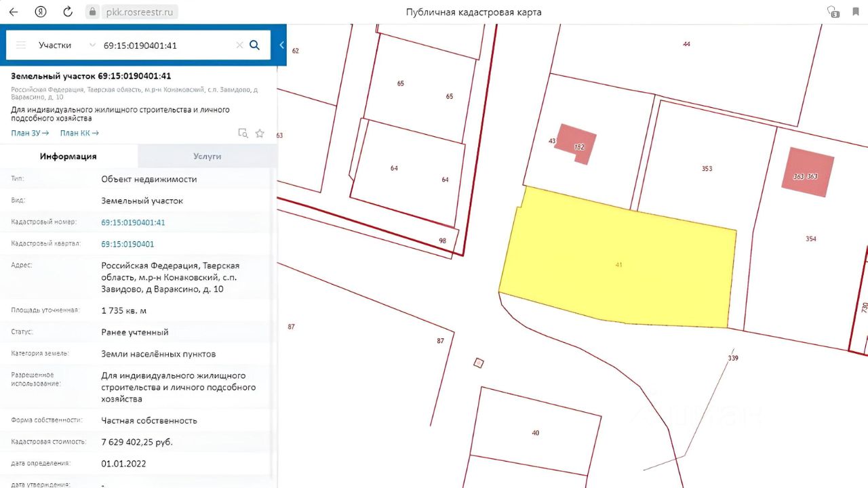The width and height of the screenshot is (868, 488).
Task: Click the search field with cadastral number
Action: tap(166, 45)
